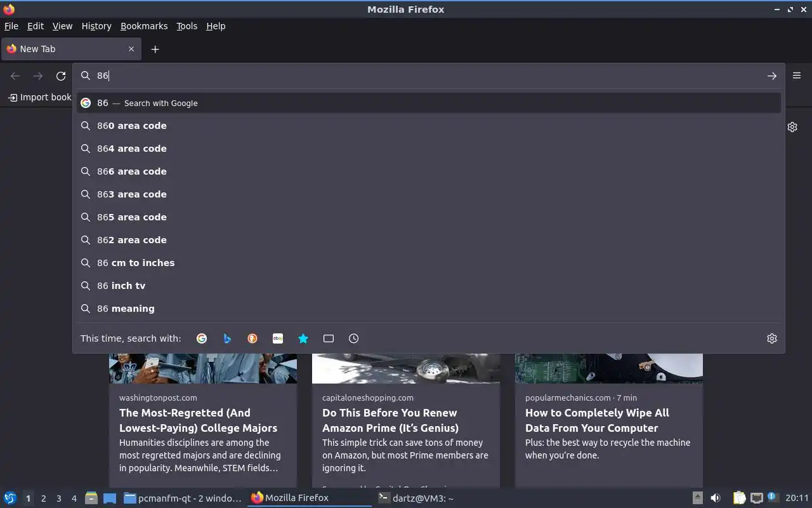Open the file manager launcher in taskbar
This screenshot has height=508, width=812.
click(x=91, y=498)
